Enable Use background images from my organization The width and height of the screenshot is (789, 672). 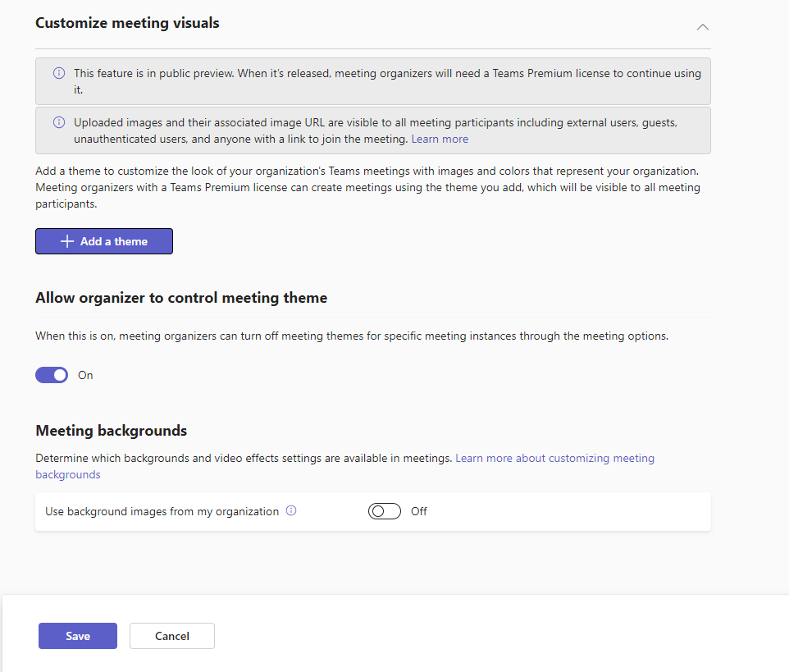tap(384, 511)
